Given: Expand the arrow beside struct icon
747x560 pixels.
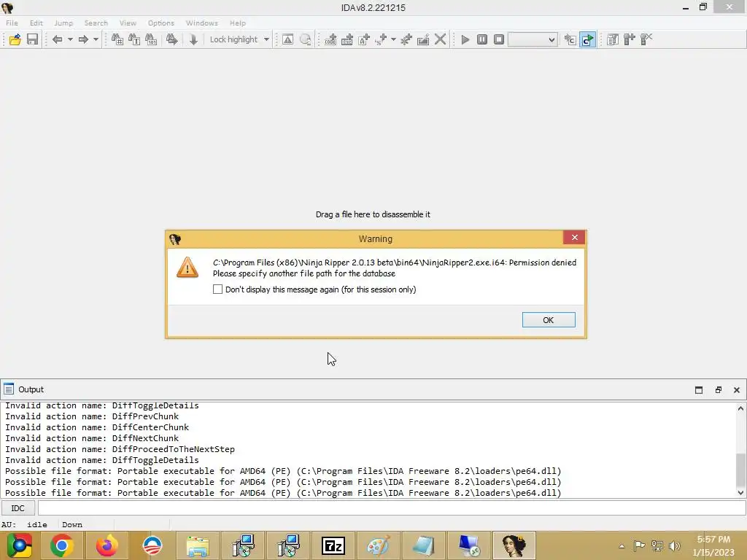Looking at the screenshot, I should click(393, 39).
